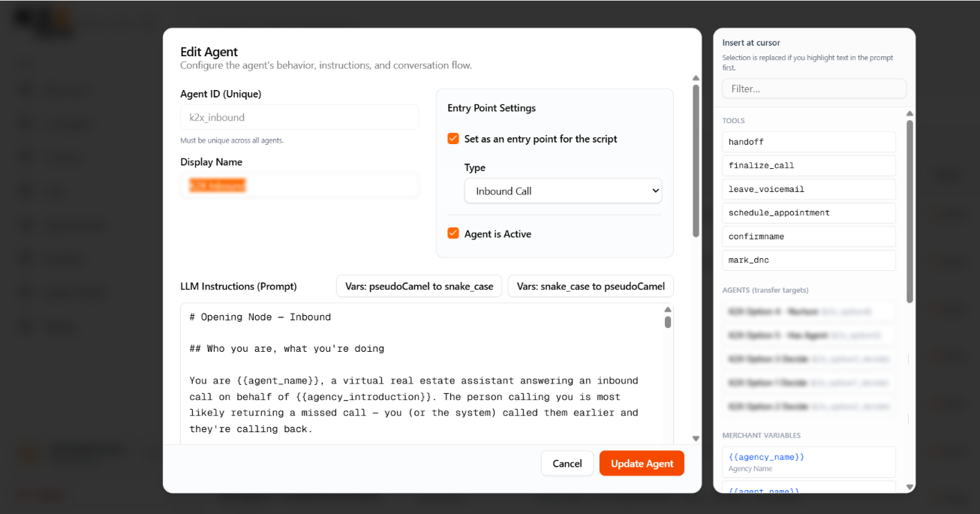
Task: Insert the confirmname tool at cursor
Action: [x=808, y=236]
